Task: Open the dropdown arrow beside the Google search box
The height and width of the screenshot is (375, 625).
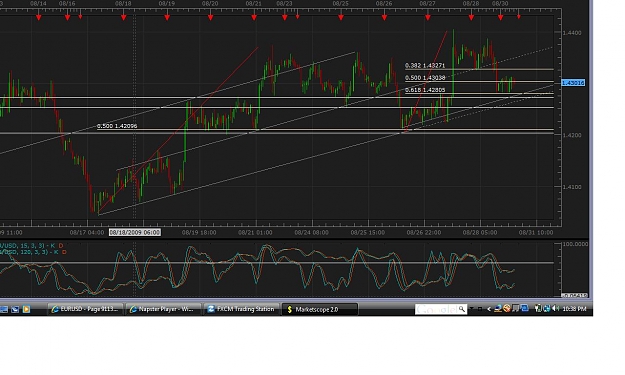Action: coord(472,308)
